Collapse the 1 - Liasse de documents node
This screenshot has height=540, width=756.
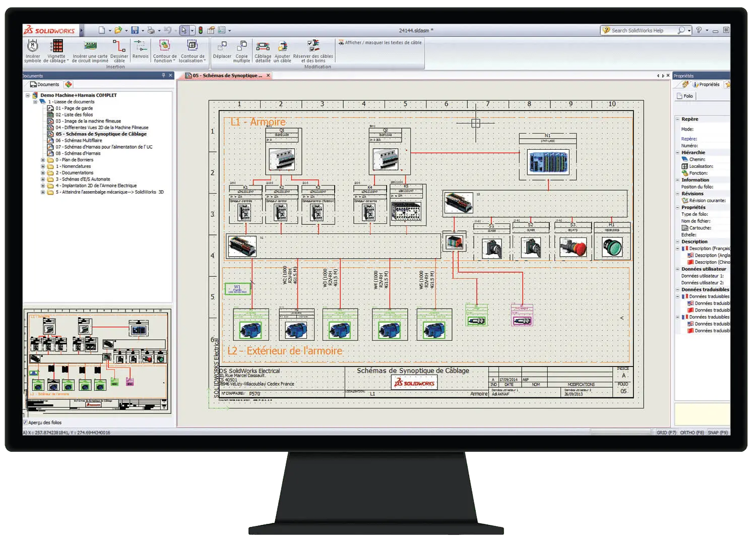tap(35, 102)
